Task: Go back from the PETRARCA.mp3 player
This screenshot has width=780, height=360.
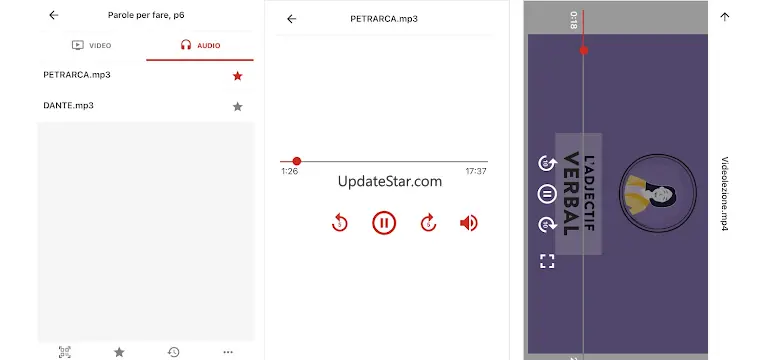Action: (292, 19)
